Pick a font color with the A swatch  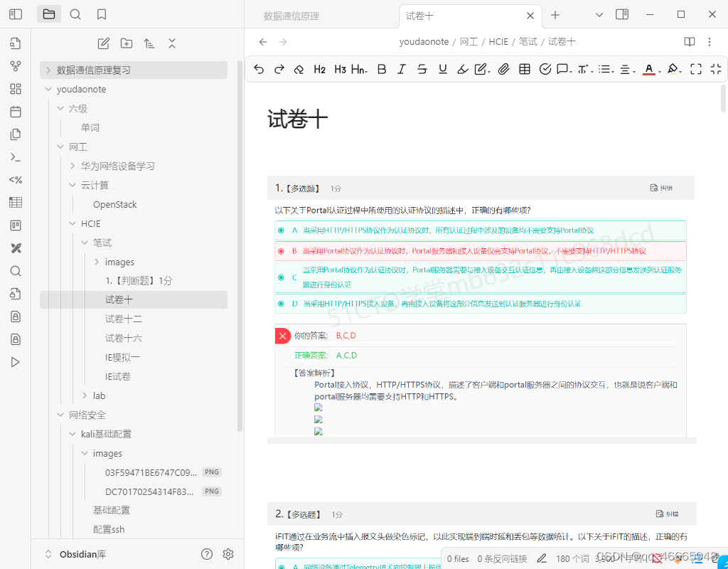coord(649,69)
